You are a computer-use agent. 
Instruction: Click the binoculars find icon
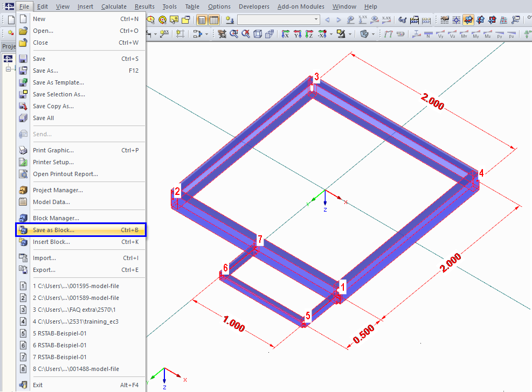(402, 20)
